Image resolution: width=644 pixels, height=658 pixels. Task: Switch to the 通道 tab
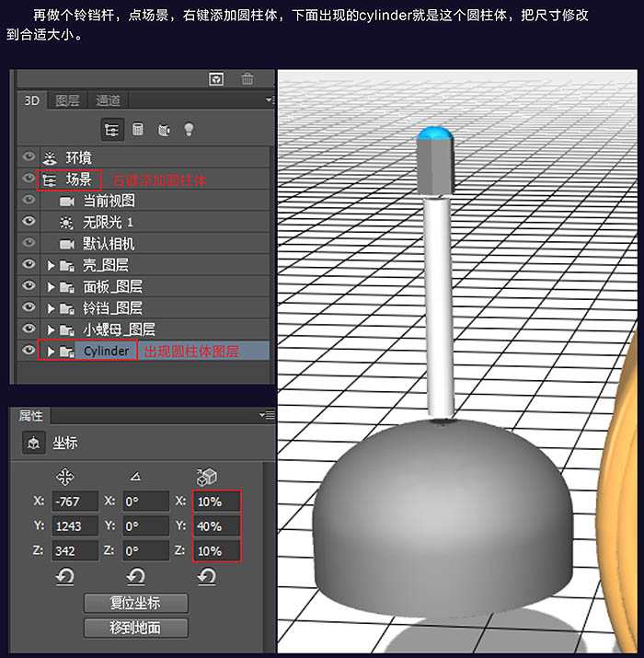(x=108, y=100)
